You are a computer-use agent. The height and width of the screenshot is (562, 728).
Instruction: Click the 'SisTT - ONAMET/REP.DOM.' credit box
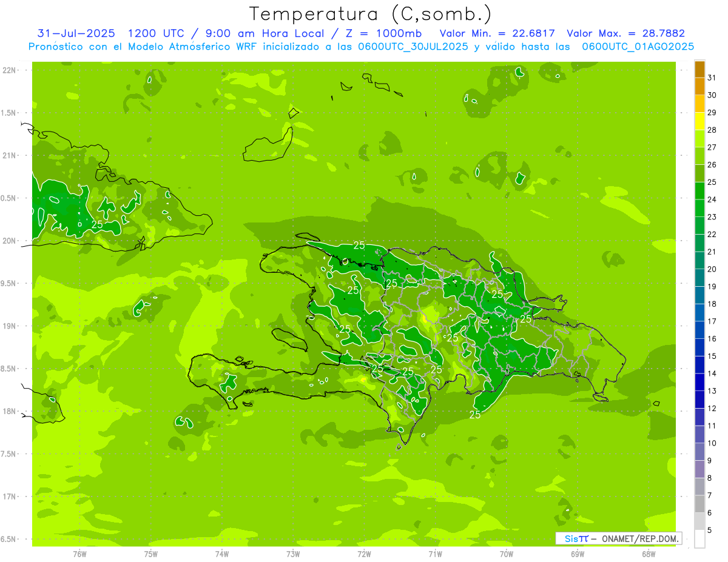point(619,538)
